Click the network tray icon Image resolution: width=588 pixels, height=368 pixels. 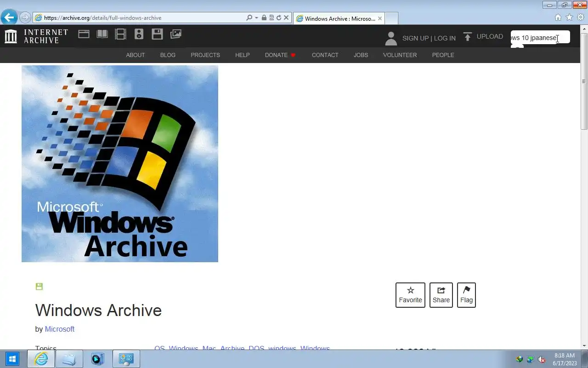pyautogui.click(x=531, y=359)
